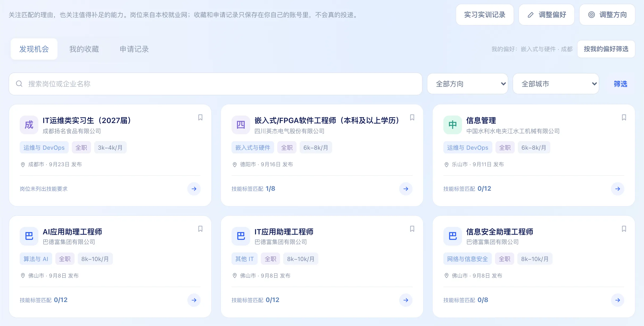Click the 巴 logo on IT应用助理工程师 card
644x326 pixels.
coord(241,236)
